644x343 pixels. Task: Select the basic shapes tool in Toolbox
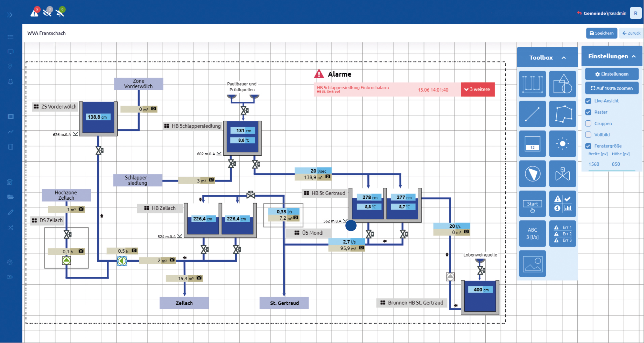click(563, 84)
